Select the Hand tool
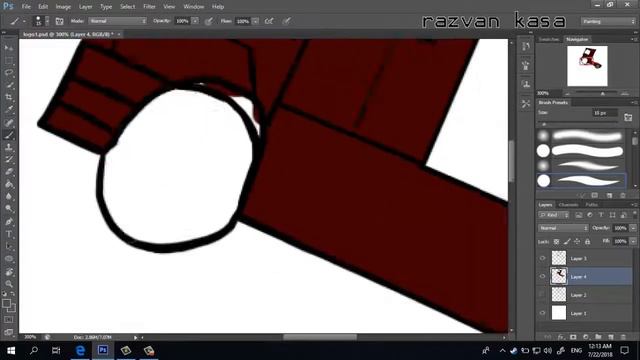The image size is (640, 360). click(x=9, y=271)
